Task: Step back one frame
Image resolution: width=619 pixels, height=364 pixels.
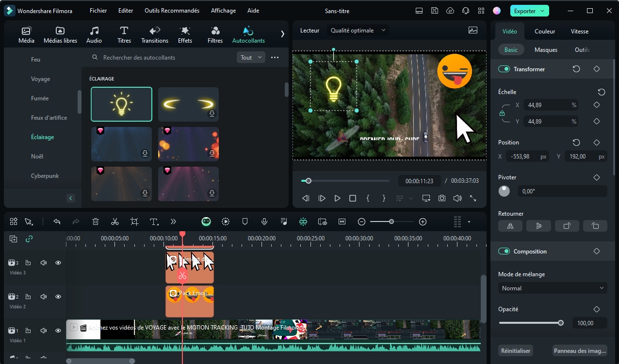Action: point(306,198)
